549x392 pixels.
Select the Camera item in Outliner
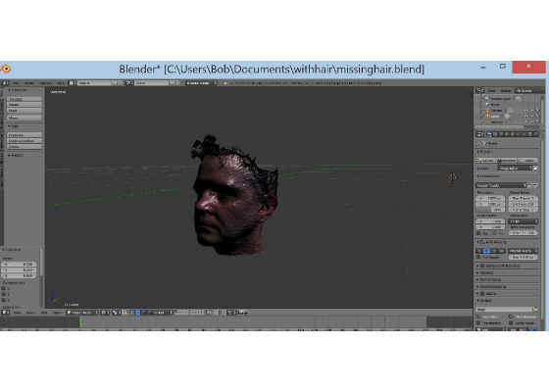click(494, 110)
